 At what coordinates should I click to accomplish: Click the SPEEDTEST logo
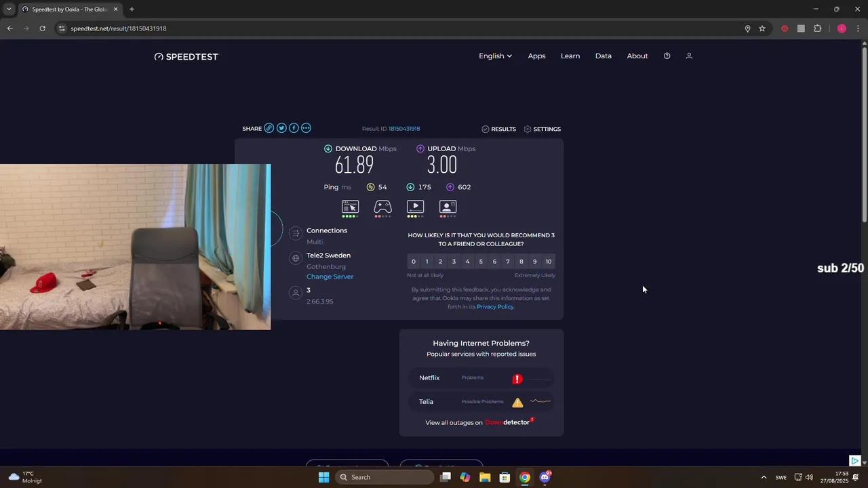(x=186, y=57)
